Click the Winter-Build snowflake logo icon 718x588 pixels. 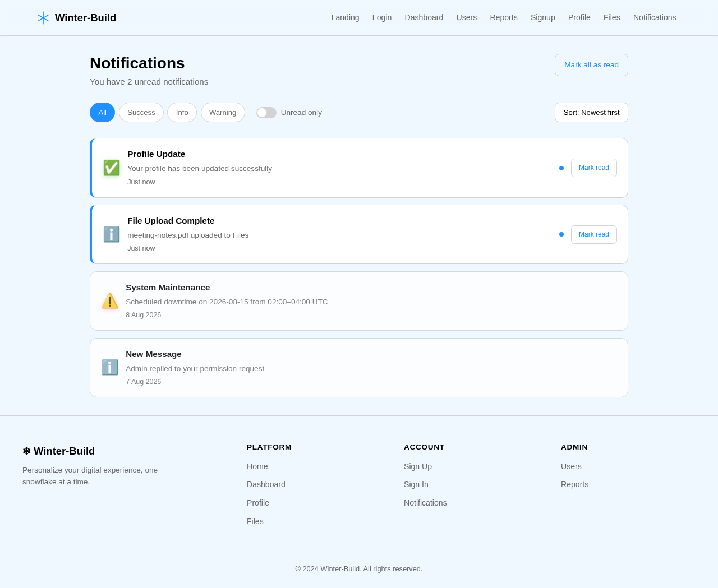tap(43, 18)
